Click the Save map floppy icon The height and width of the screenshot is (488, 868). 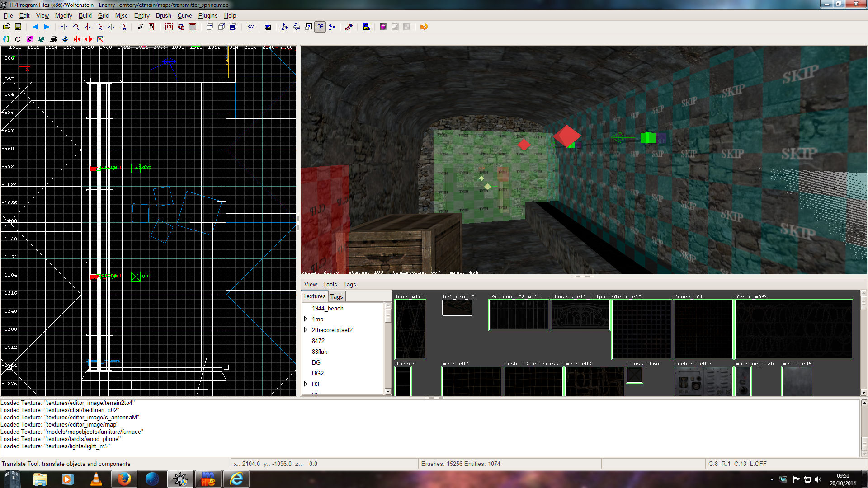(18, 27)
